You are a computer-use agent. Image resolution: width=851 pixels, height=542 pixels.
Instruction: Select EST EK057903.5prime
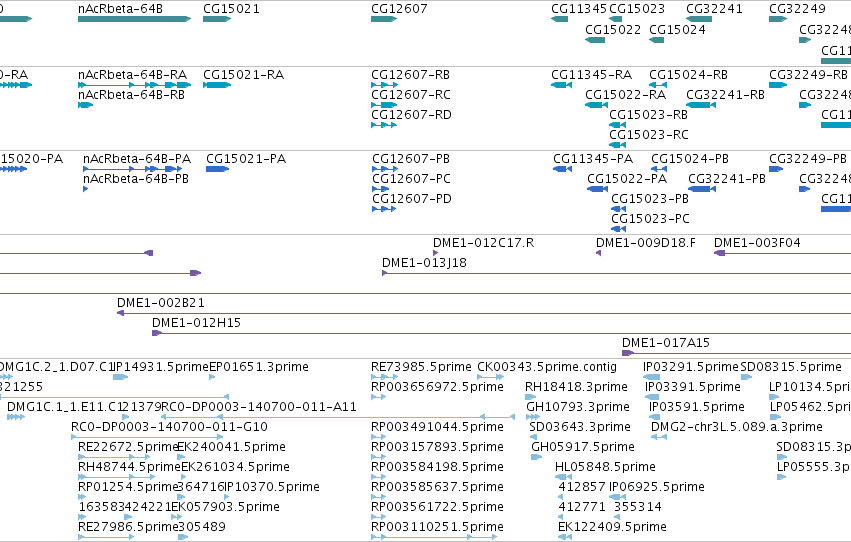[174, 518]
